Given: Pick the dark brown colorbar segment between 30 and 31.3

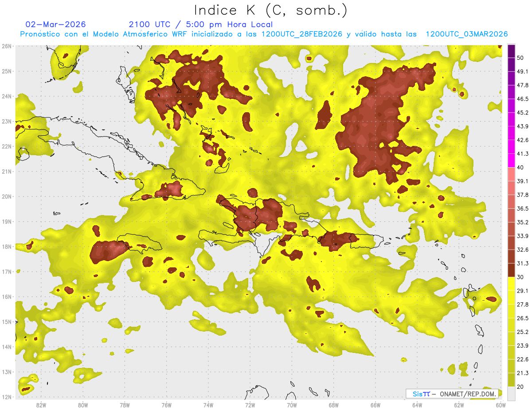Looking at the screenshot, I should [511, 270].
